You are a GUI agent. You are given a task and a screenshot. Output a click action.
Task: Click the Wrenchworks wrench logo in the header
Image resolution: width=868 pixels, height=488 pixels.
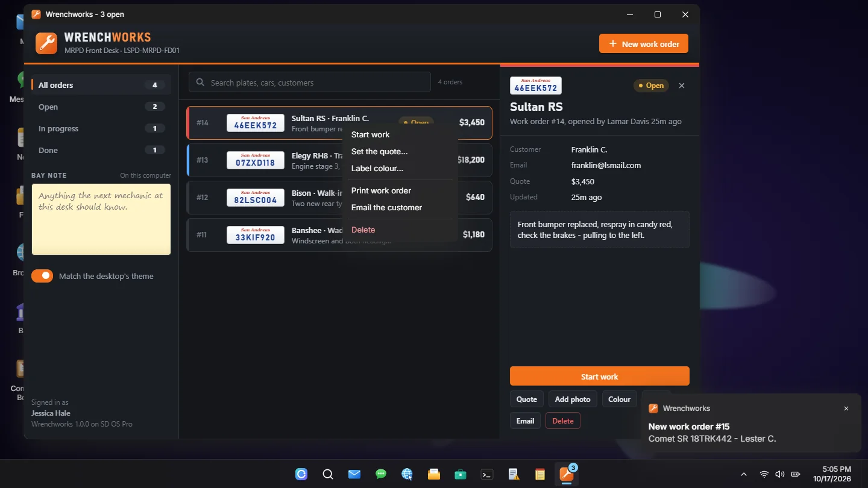(x=46, y=43)
